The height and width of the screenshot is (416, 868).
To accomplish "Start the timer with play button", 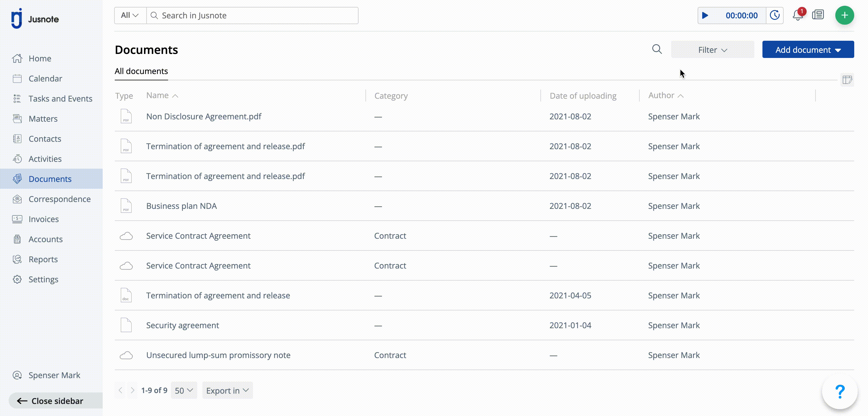I will (x=705, y=15).
